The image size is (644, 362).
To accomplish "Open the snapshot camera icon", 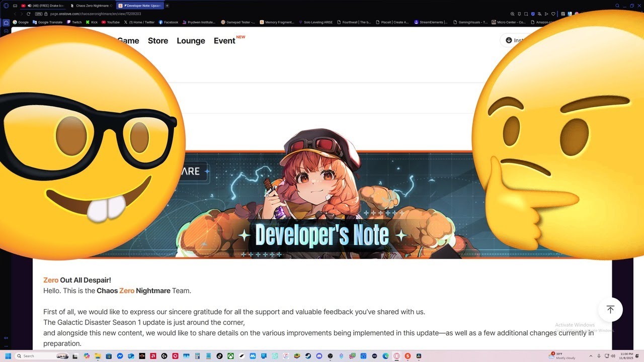I will 526,14.
